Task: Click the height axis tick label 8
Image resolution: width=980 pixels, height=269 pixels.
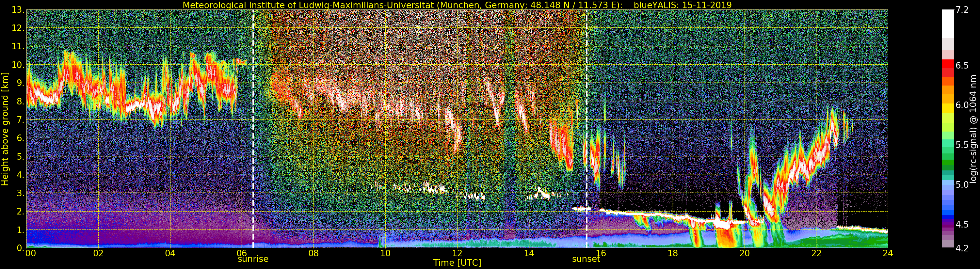Action: 20,102
